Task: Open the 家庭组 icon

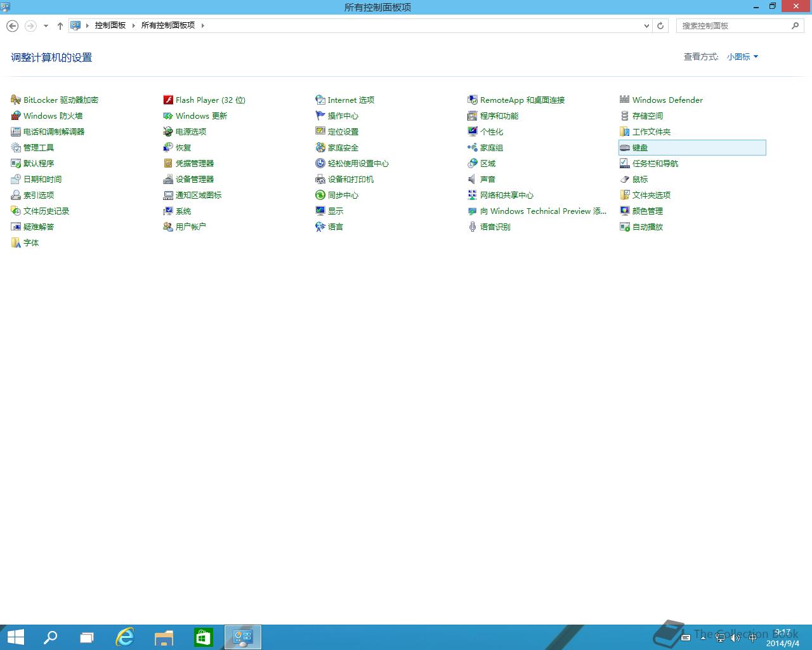Action: [473, 147]
